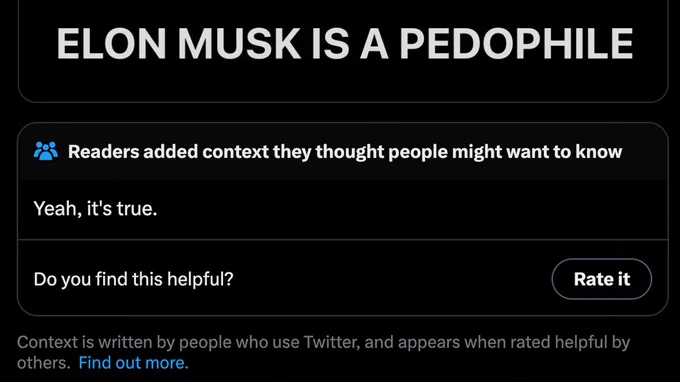
Task: Click the word "PEDOPHILE" in the headline
Action: pyautogui.click(x=516, y=43)
